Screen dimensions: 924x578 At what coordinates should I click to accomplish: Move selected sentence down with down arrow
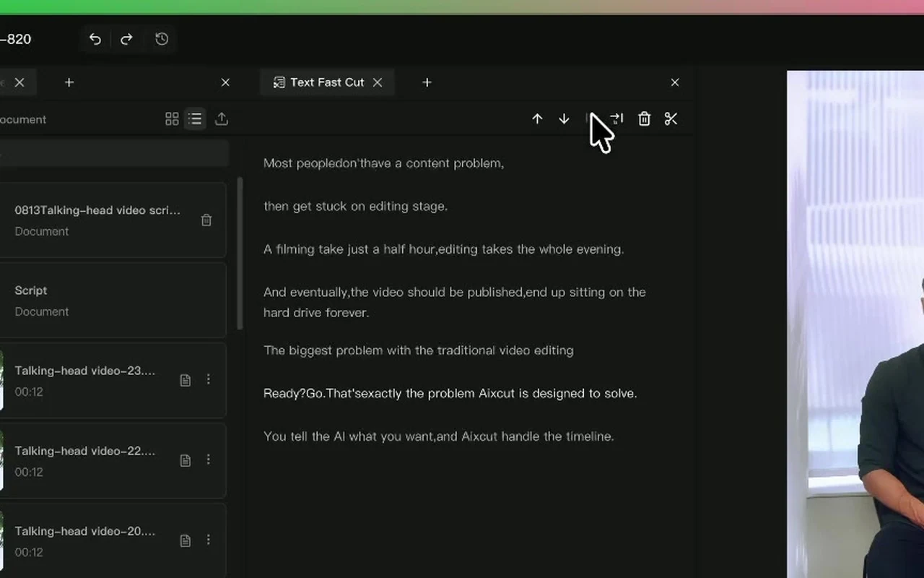point(564,119)
